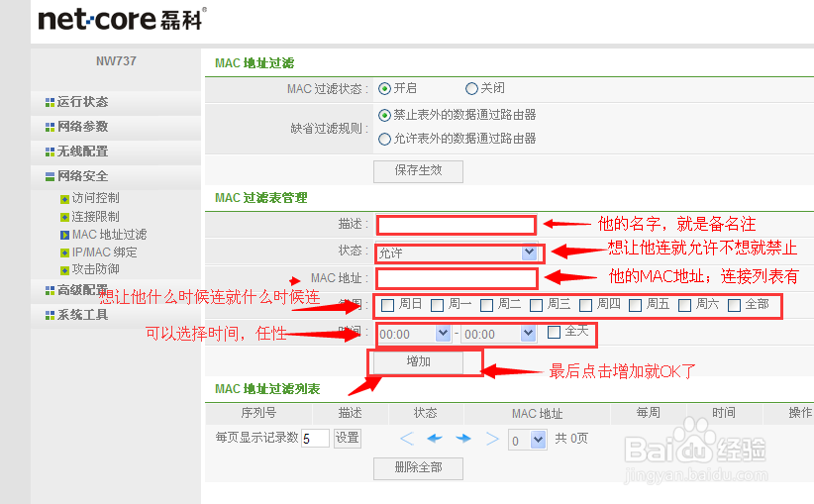Check the 周六 checkbox
Image resolution: width=814 pixels, height=504 pixels.
(x=684, y=305)
